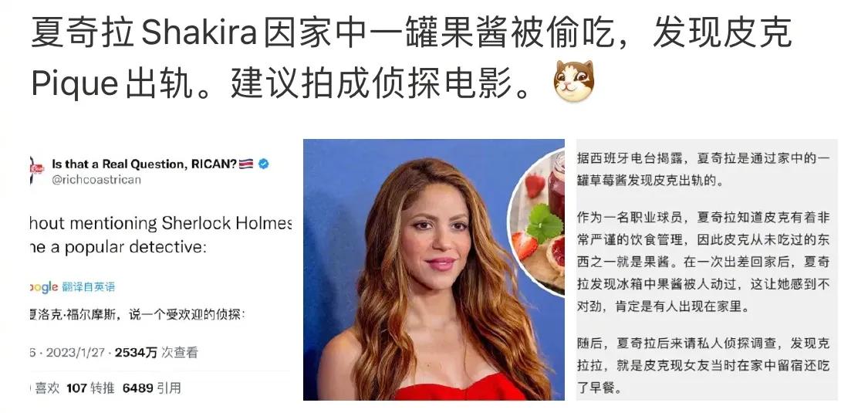Click the Costa Rica flag emoji
Image resolution: width=868 pixels, height=413 pixels.
pos(246,164)
